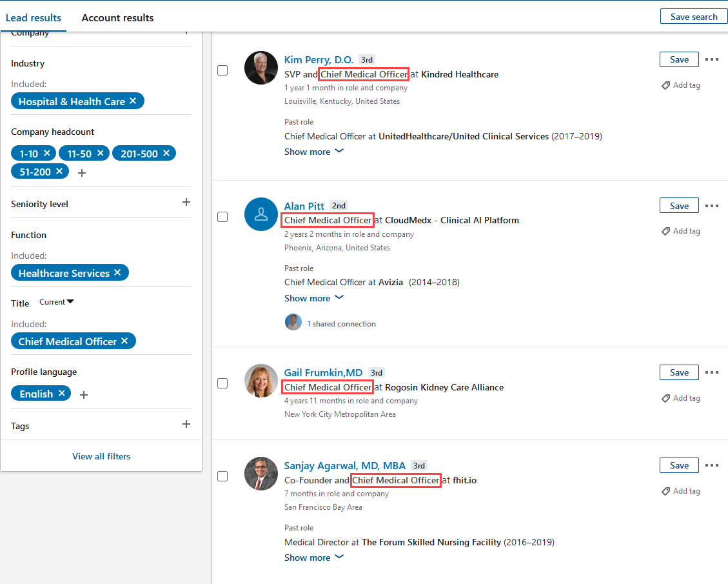
Task: Remove the Hospital & Health Care industry filter
Action: point(133,101)
